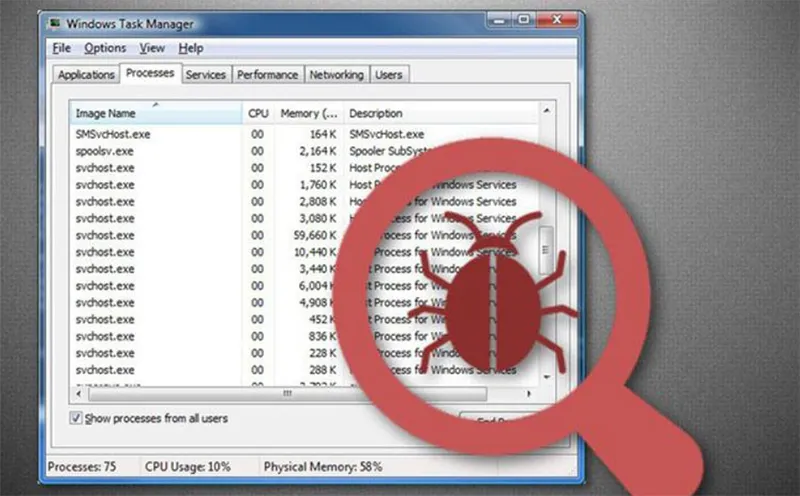Select svchost.exe row using 4,908 K
800x496 pixels.
pos(304,303)
